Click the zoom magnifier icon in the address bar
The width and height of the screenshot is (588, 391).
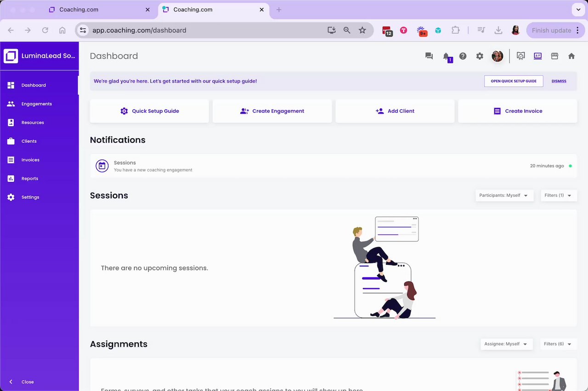click(347, 30)
